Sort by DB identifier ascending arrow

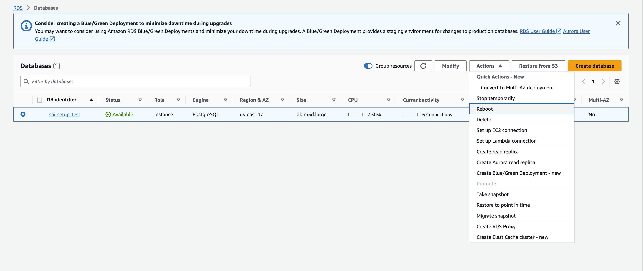pyautogui.click(x=91, y=100)
